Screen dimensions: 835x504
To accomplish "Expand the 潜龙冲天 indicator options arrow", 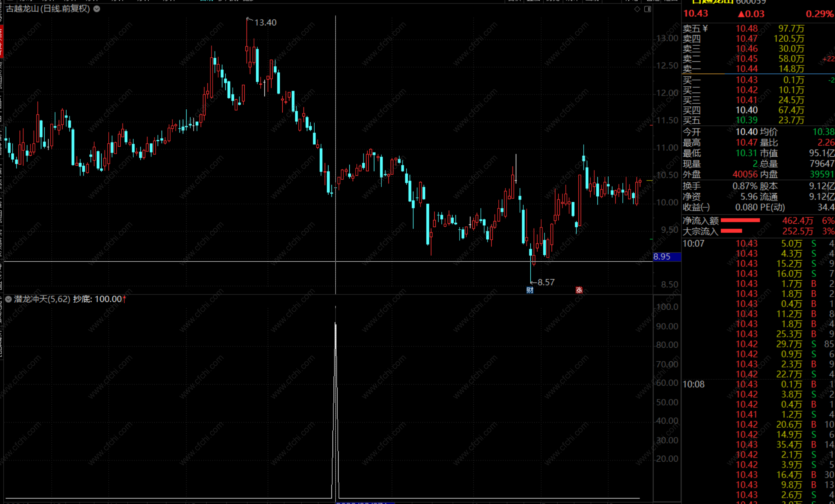I will pos(8,299).
